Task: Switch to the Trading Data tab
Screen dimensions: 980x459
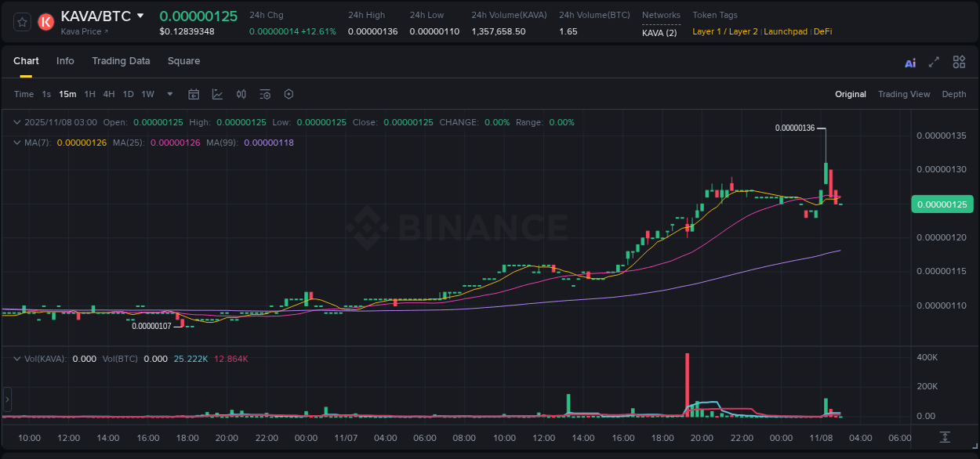Action: coord(121,61)
